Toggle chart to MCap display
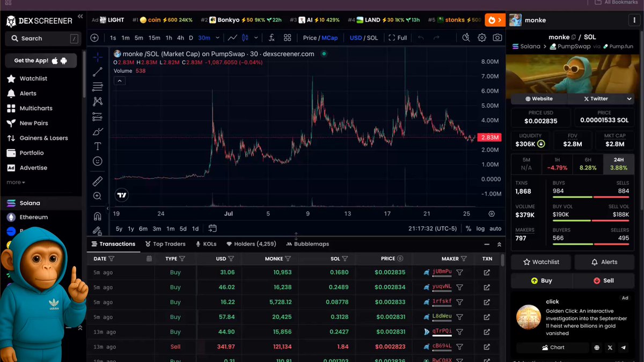 click(330, 38)
